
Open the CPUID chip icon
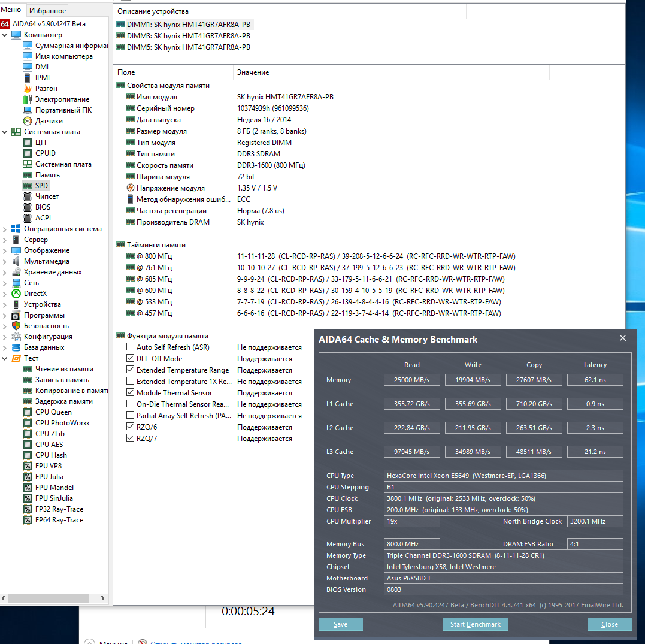28,153
